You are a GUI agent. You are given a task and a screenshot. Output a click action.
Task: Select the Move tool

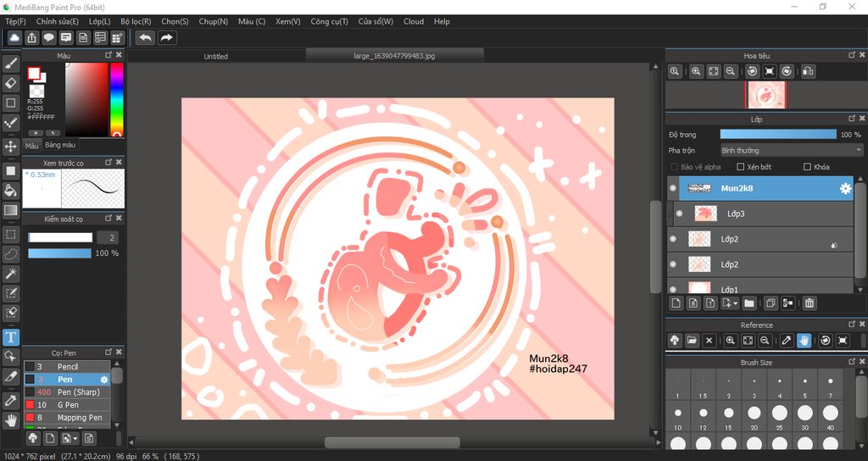pos(10,147)
